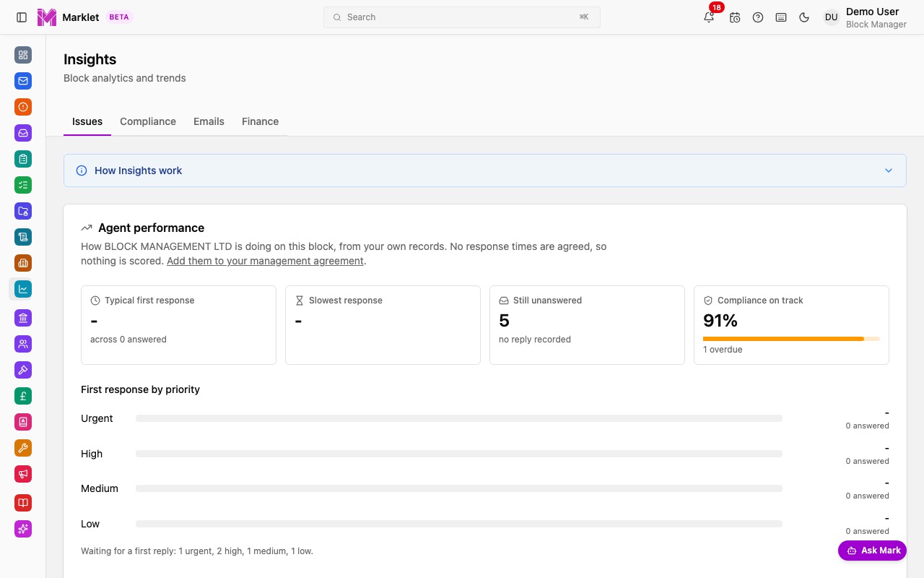
Task: Open the green checklist icon in the sidebar
Action: [x=23, y=185]
